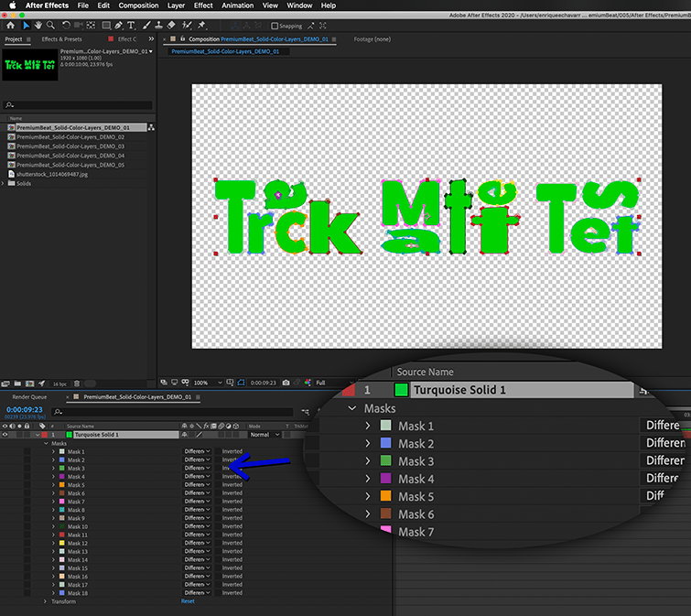Open the show channel color icon

(308, 383)
